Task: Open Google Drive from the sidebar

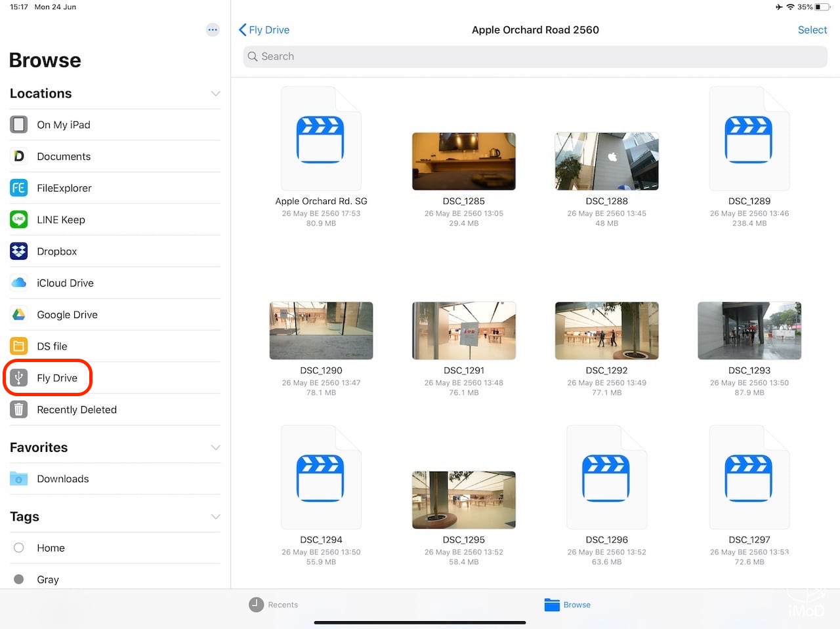Action: (x=67, y=314)
